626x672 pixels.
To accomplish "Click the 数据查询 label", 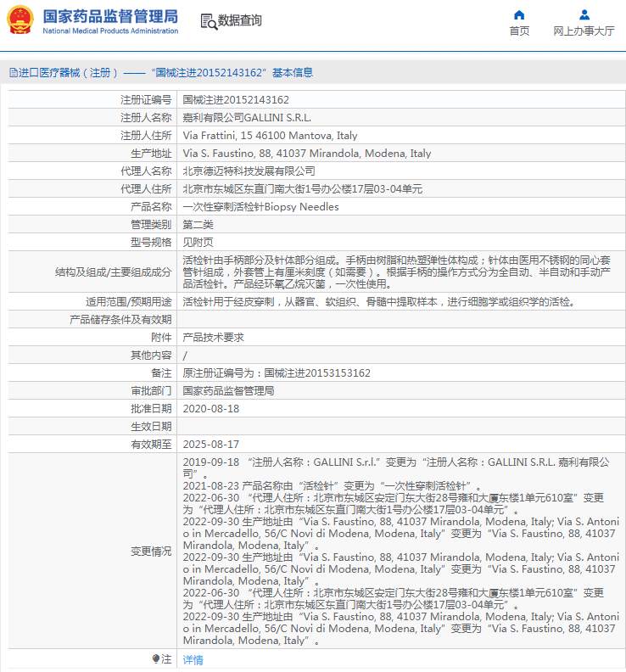I will (240, 20).
